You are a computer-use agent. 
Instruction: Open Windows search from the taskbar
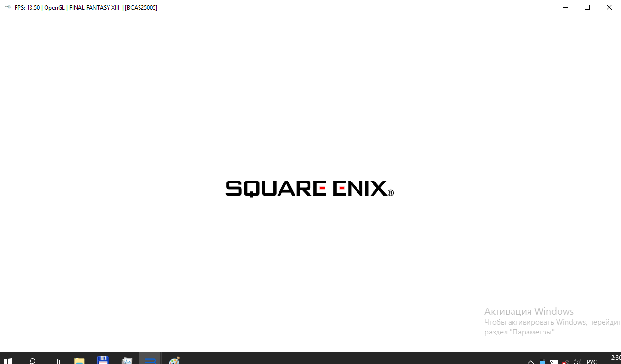[x=32, y=360]
